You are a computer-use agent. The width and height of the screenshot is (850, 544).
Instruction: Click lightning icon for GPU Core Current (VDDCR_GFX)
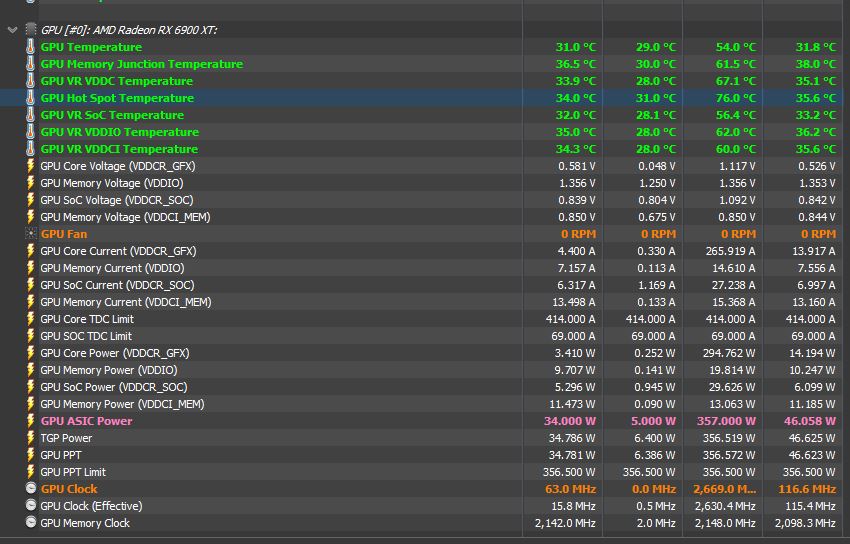(x=31, y=250)
